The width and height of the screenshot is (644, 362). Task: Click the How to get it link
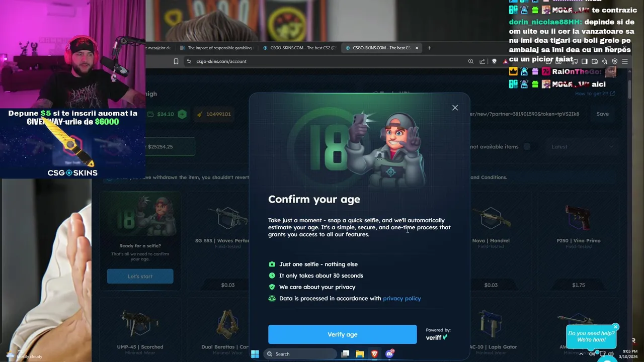[595, 94]
